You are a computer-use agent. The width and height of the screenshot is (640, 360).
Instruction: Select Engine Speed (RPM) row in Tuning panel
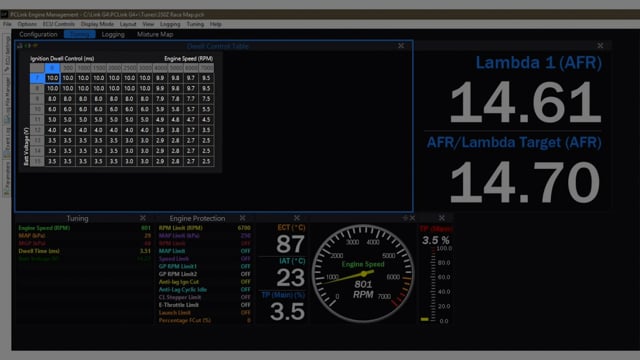point(84,228)
